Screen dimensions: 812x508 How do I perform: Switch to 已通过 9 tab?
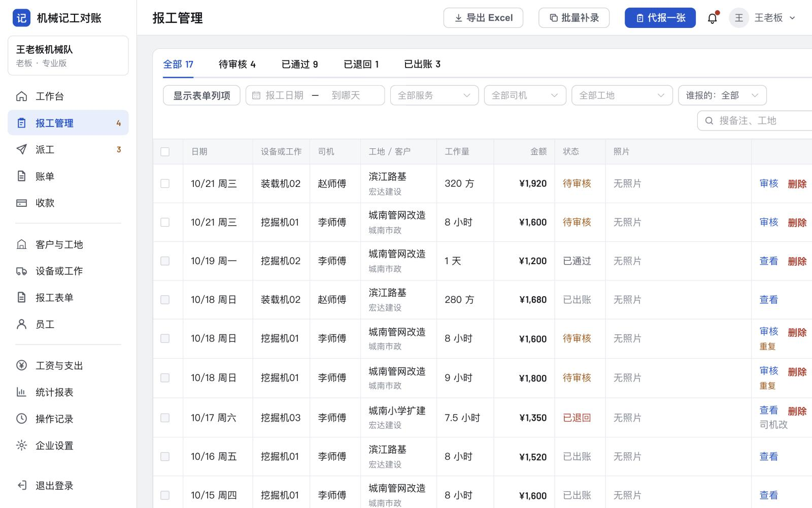(x=300, y=65)
